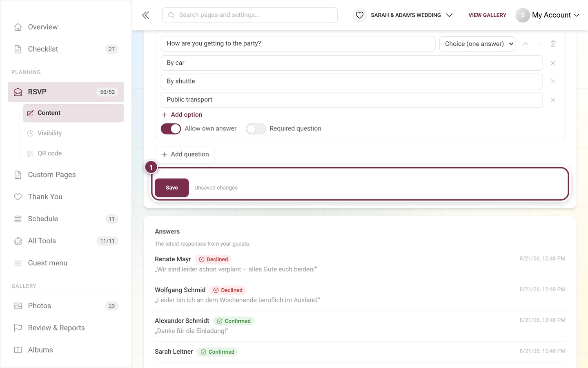The width and height of the screenshot is (588, 368).
Task: Move the question up with the up arrow
Action: [526, 44]
